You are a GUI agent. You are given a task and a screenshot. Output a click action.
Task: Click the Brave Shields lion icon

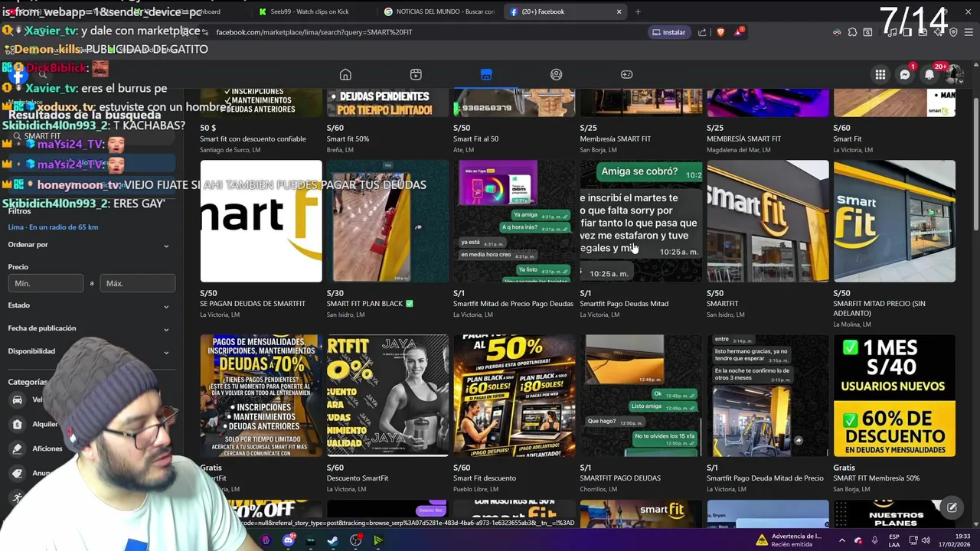coord(720,32)
